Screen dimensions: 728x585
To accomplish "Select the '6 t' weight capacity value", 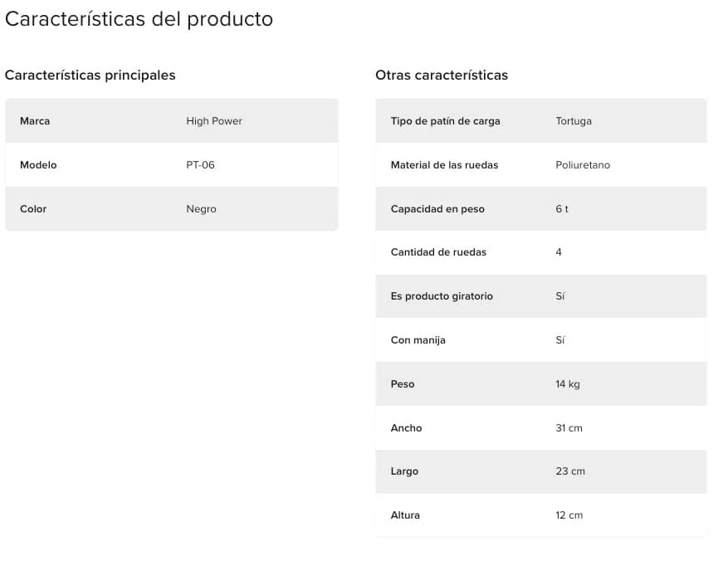I will coord(562,209).
